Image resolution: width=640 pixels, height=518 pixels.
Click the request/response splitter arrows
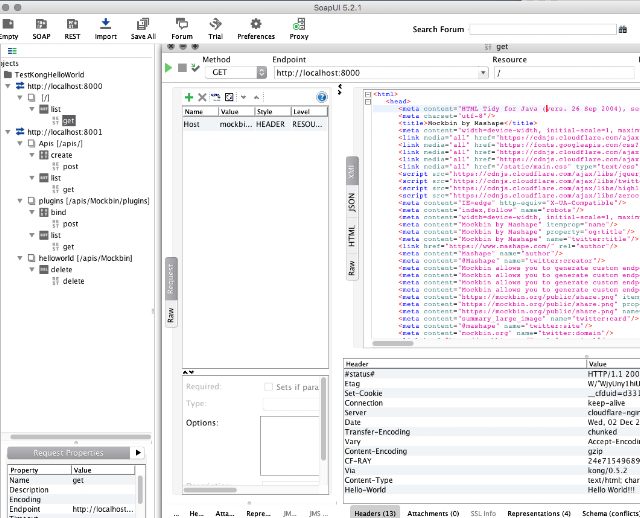tap(340, 89)
